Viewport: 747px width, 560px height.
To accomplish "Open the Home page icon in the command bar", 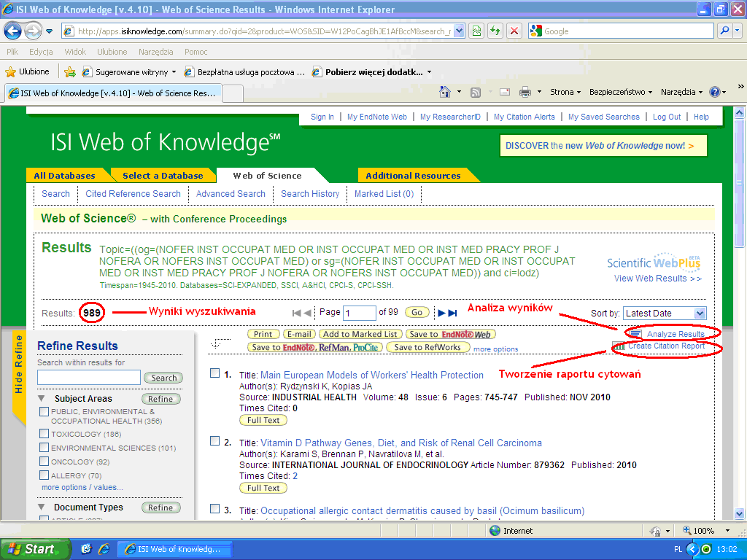I will 445,92.
